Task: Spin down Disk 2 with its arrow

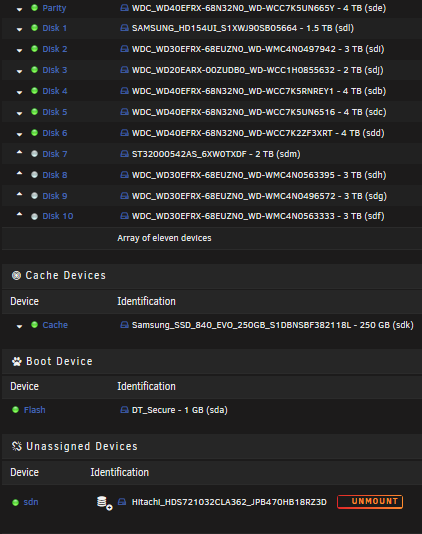Action: tap(19, 50)
